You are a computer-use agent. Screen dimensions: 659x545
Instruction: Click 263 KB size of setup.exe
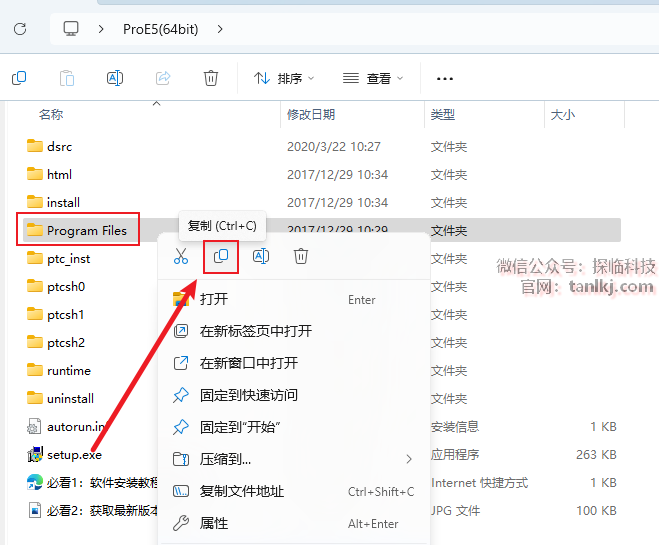(x=596, y=455)
